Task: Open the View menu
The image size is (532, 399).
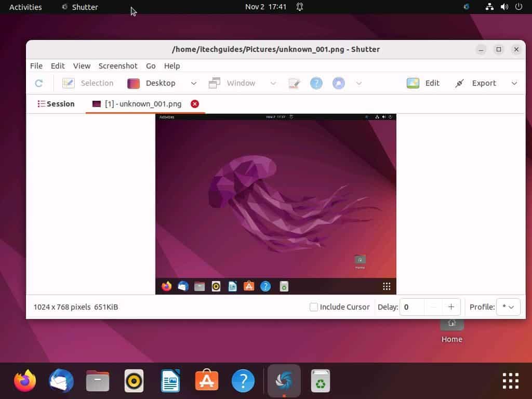Action: click(x=82, y=66)
